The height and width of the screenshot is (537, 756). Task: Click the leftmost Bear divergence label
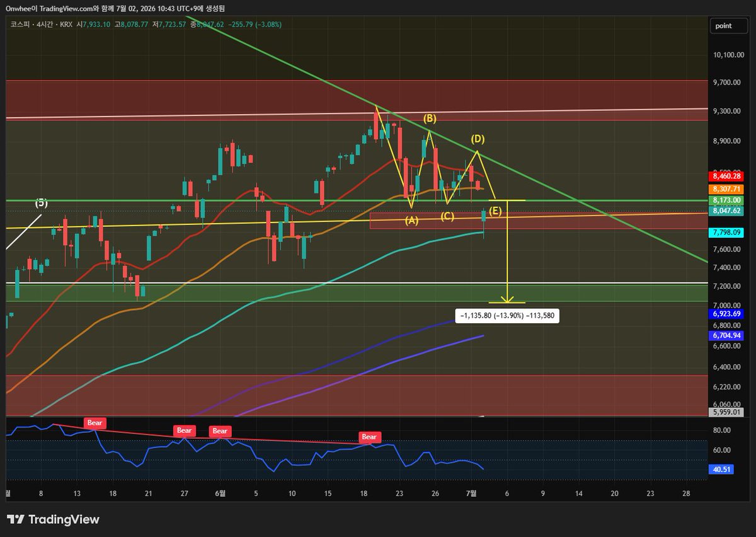click(94, 423)
